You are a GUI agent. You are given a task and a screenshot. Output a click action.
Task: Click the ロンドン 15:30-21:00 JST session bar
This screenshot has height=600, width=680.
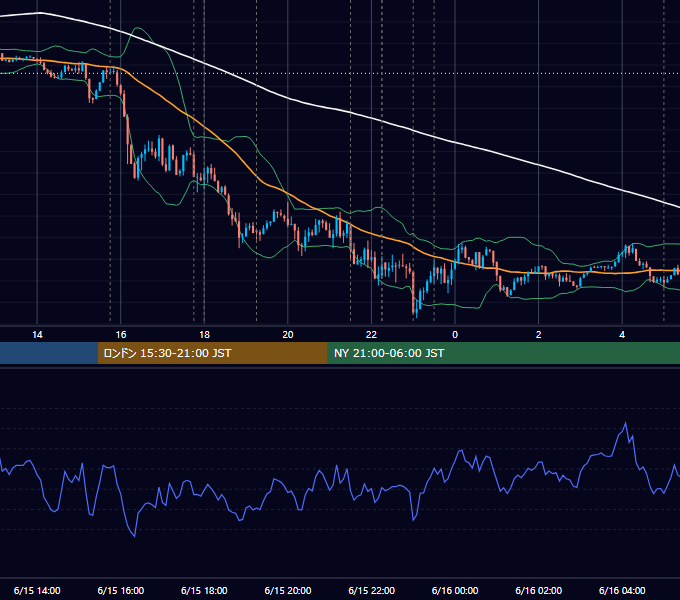pos(212,353)
